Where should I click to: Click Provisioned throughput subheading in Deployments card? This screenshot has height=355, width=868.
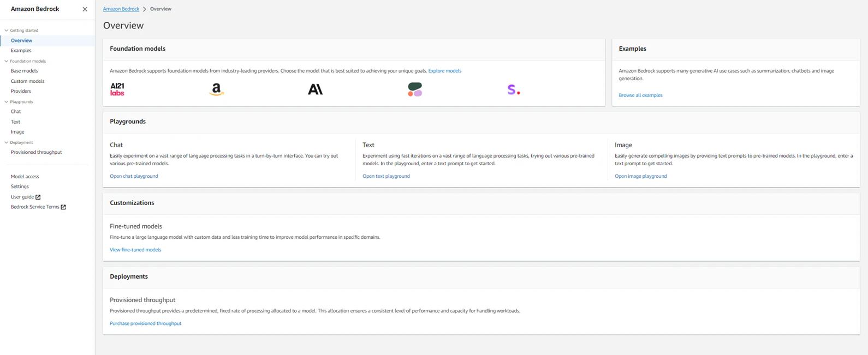[142, 300]
